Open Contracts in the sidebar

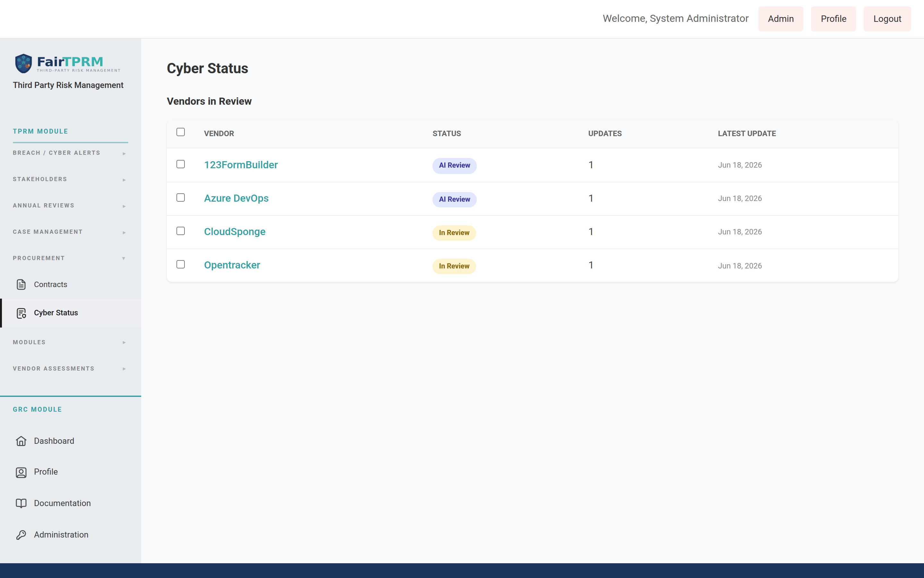pos(71,285)
